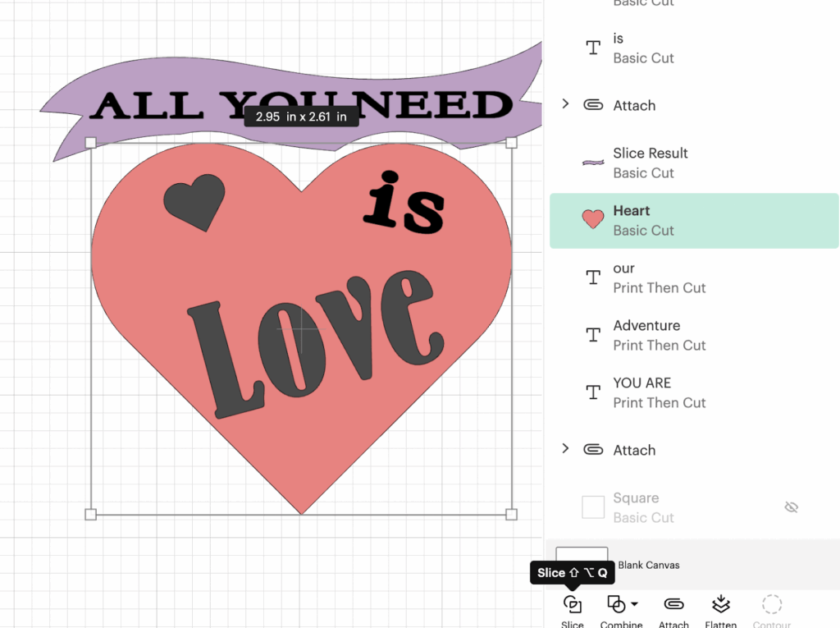Click the bottom-right selection handle of heart
Screen dimensions: 840x628
coord(511,514)
